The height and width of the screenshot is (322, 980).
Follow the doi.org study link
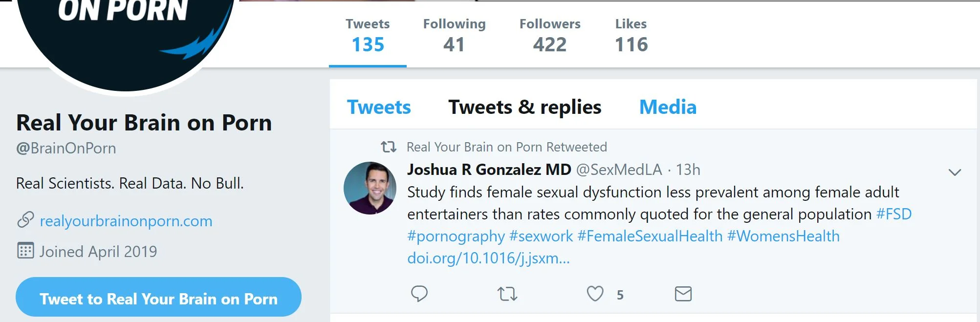pos(488,258)
